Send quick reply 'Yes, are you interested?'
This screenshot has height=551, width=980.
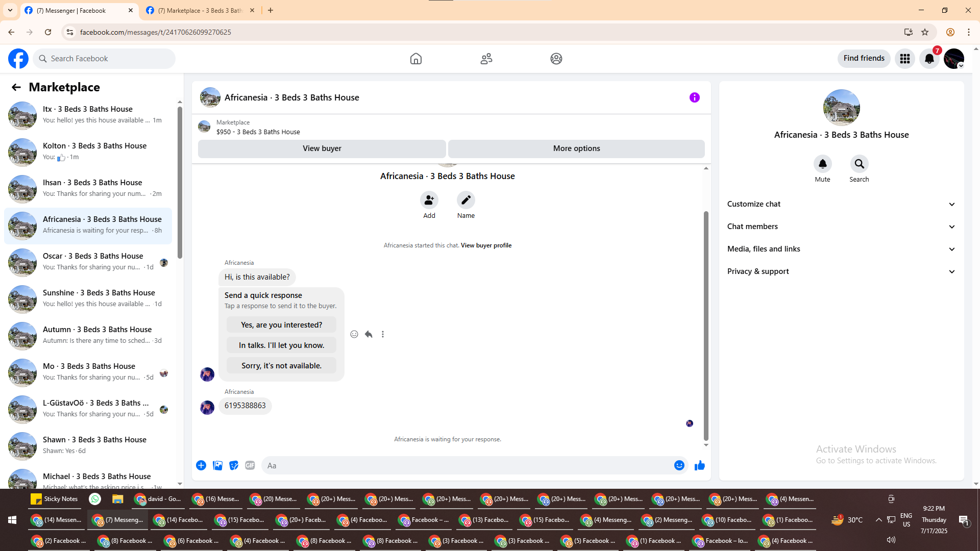click(x=282, y=325)
